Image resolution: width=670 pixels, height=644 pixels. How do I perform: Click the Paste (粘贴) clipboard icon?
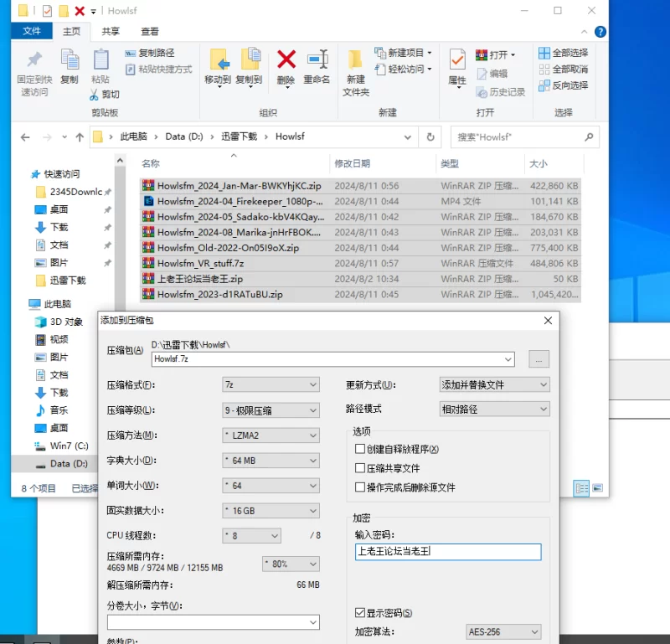(100, 60)
